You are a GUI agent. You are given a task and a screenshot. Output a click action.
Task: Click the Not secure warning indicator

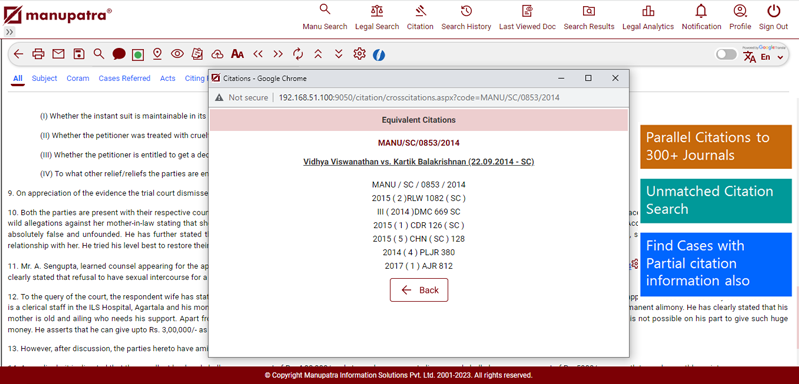(242, 97)
